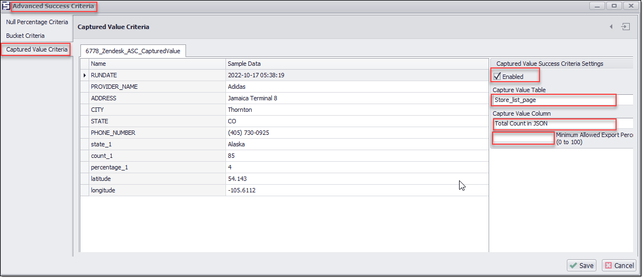Screen dimensions: 644x279
Task: Close the Advanced Success Criteria window
Action: (x=630, y=6)
